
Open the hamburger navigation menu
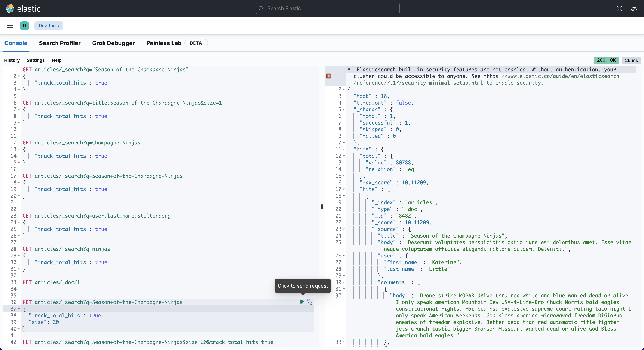click(x=10, y=26)
